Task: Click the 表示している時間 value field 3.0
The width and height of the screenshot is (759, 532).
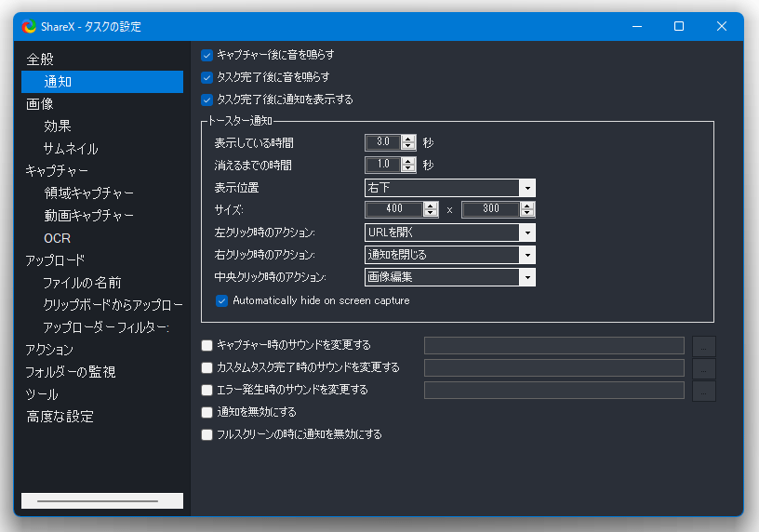Action: (383, 142)
